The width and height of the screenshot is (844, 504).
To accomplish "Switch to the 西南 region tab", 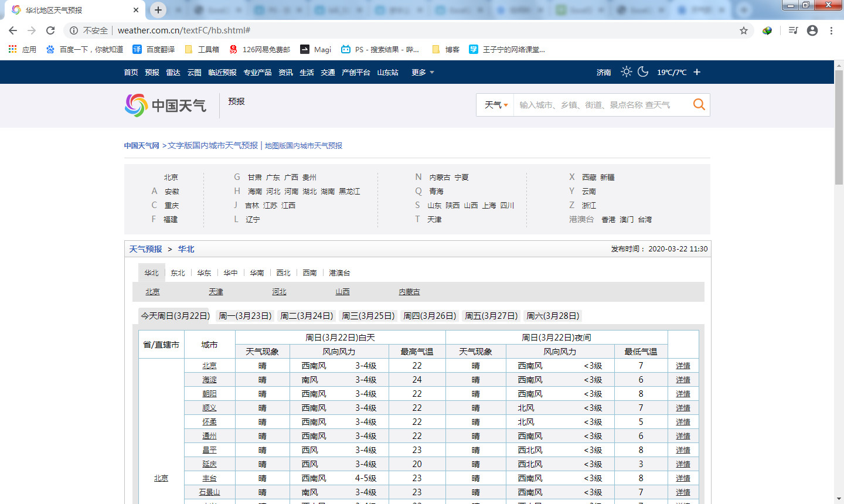I will coord(309,273).
